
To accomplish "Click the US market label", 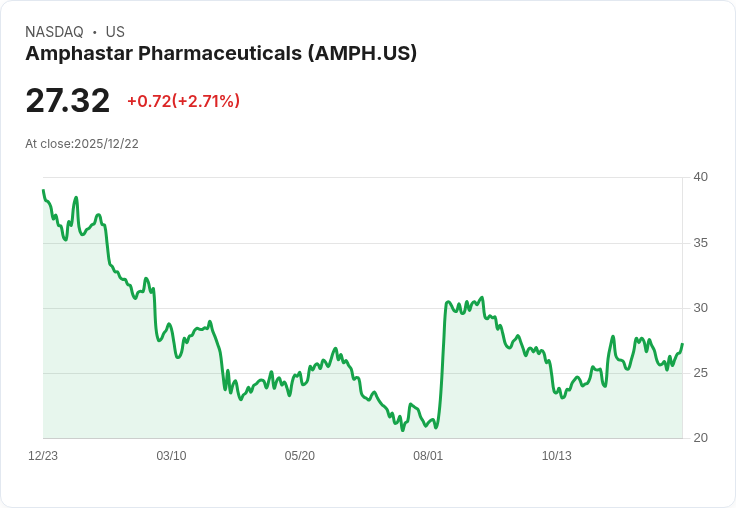I will pyautogui.click(x=115, y=32).
